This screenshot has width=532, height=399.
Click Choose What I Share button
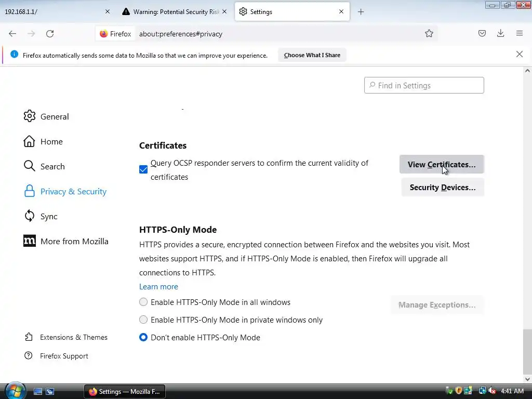[312, 55]
